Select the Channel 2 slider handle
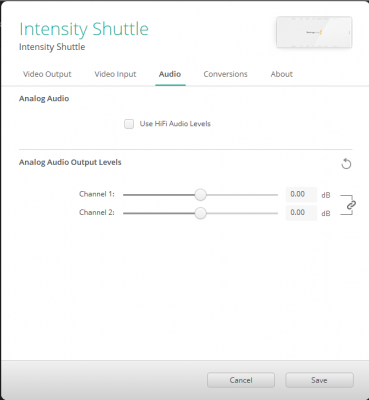 [x=200, y=213]
